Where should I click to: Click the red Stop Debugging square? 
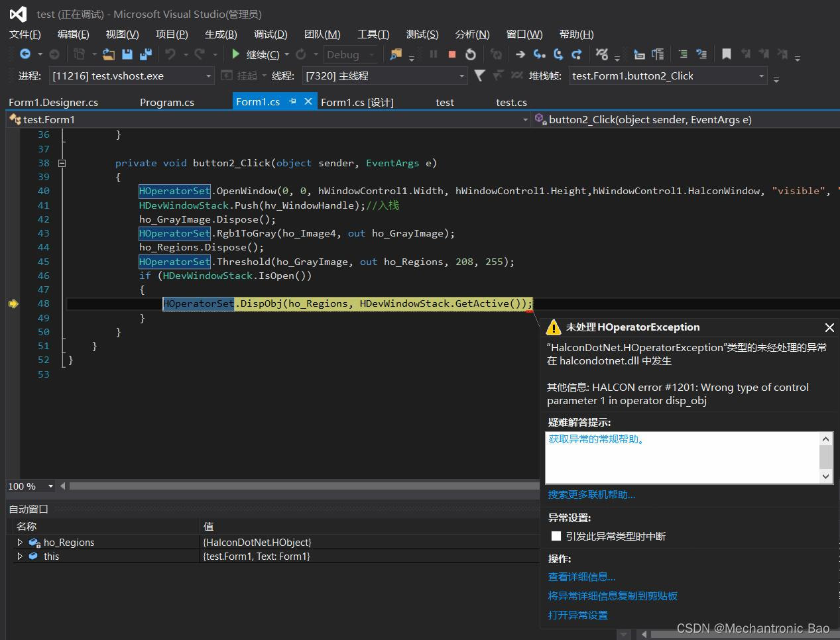point(452,54)
